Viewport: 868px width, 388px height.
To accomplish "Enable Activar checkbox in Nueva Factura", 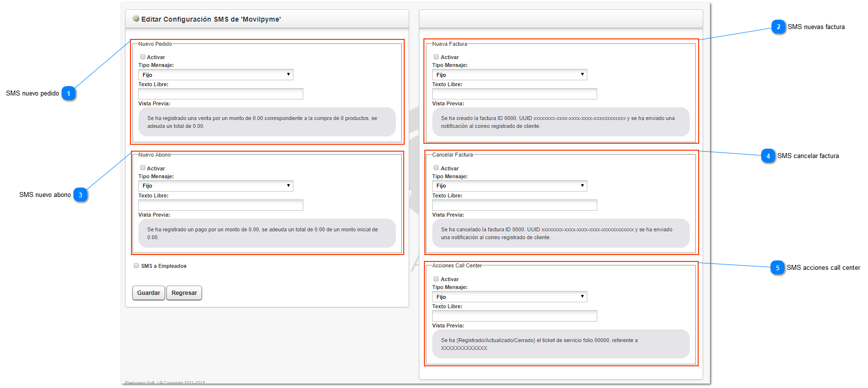I will tap(436, 57).
